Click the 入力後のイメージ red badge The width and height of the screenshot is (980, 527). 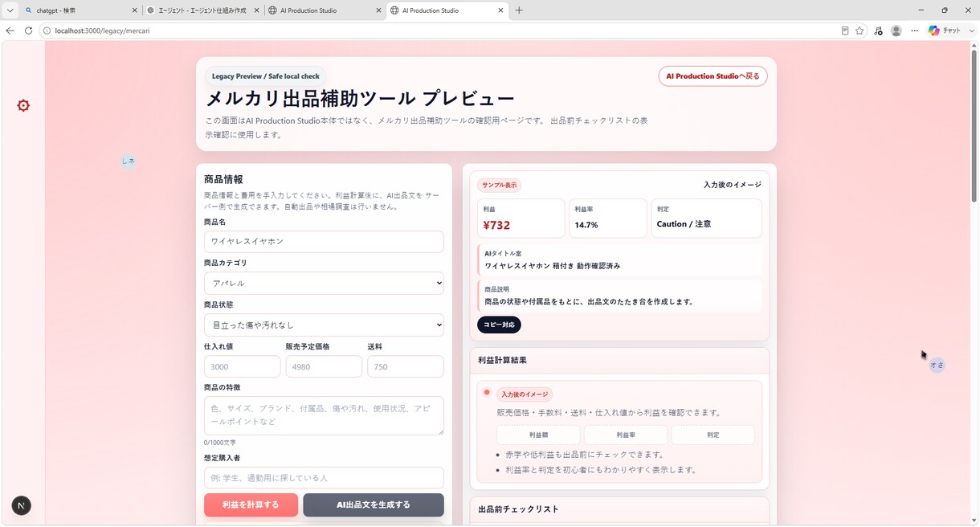tap(525, 394)
